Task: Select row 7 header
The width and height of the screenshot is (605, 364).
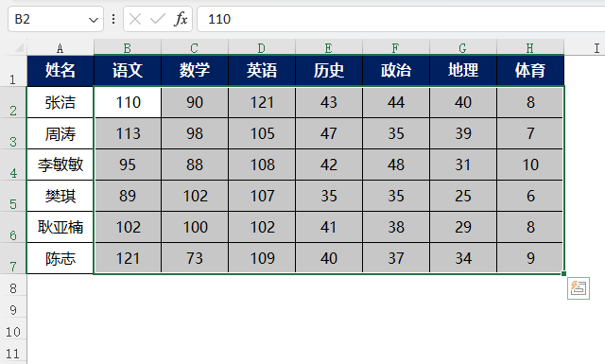Action: click(13, 259)
